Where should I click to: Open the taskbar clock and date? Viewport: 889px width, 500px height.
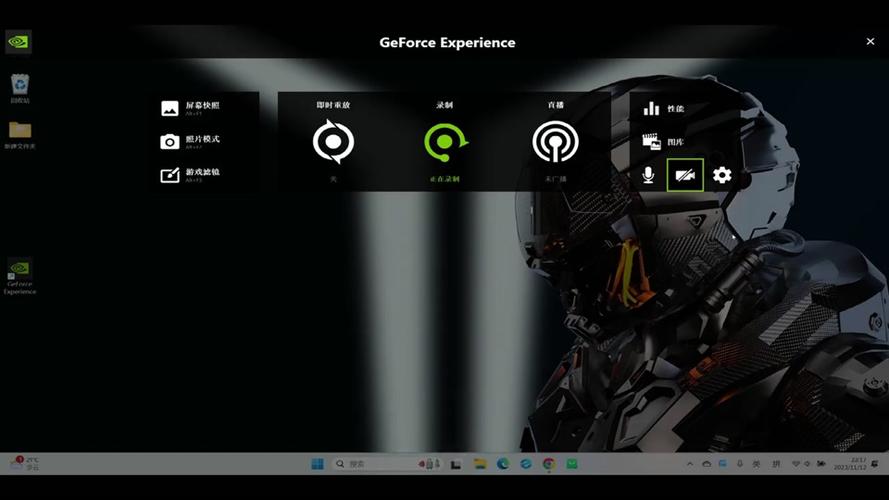[850, 464]
